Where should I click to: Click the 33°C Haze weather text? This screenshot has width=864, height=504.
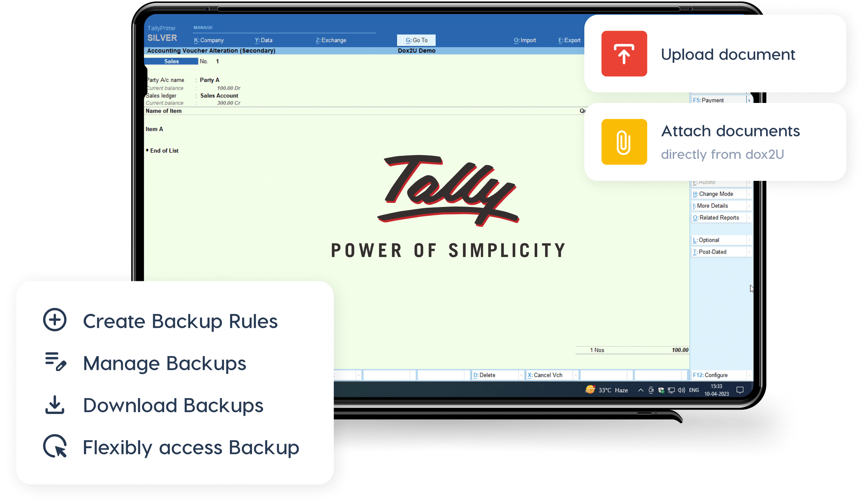coord(613,390)
